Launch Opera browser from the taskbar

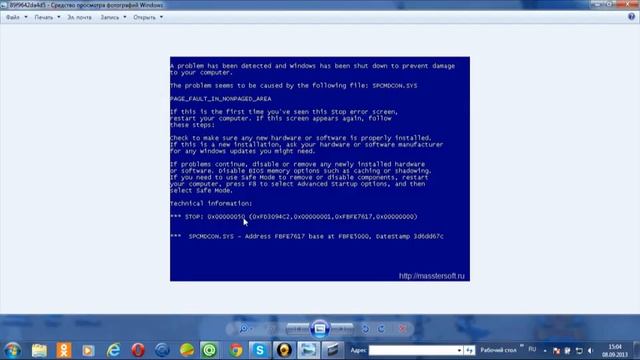click(x=138, y=350)
